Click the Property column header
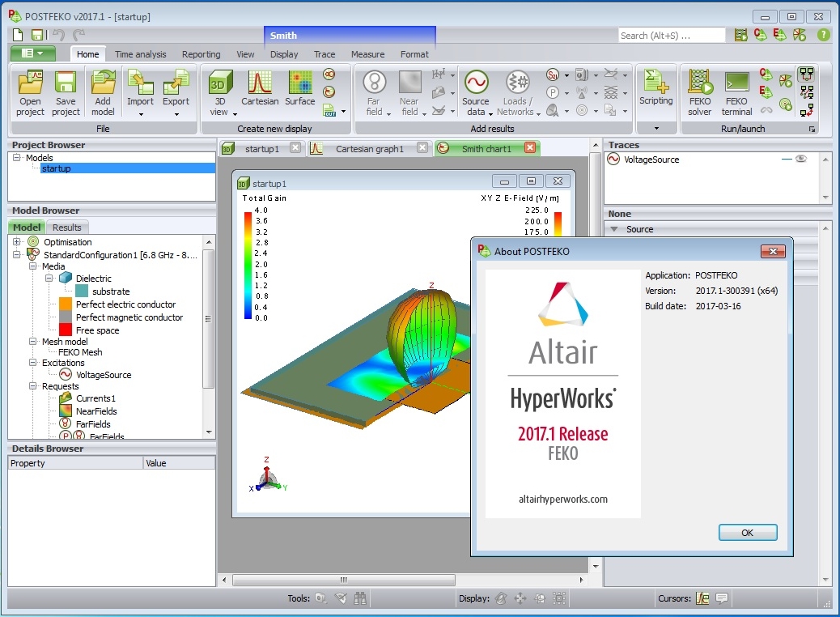 tap(75, 462)
